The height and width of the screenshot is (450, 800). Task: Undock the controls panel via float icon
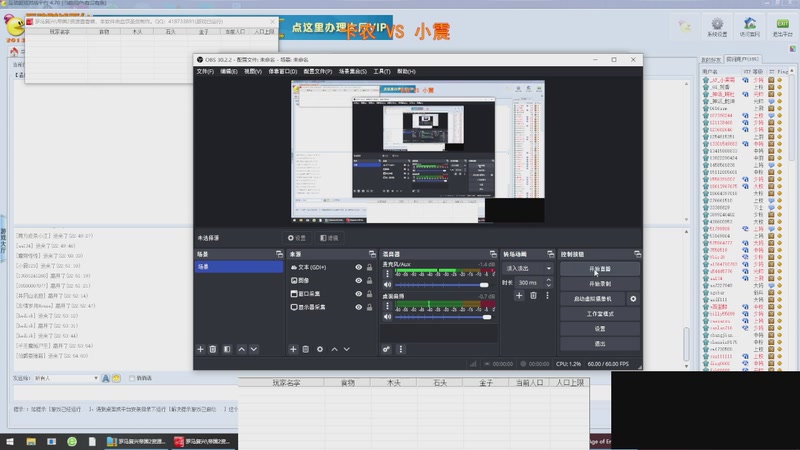pyautogui.click(x=637, y=254)
